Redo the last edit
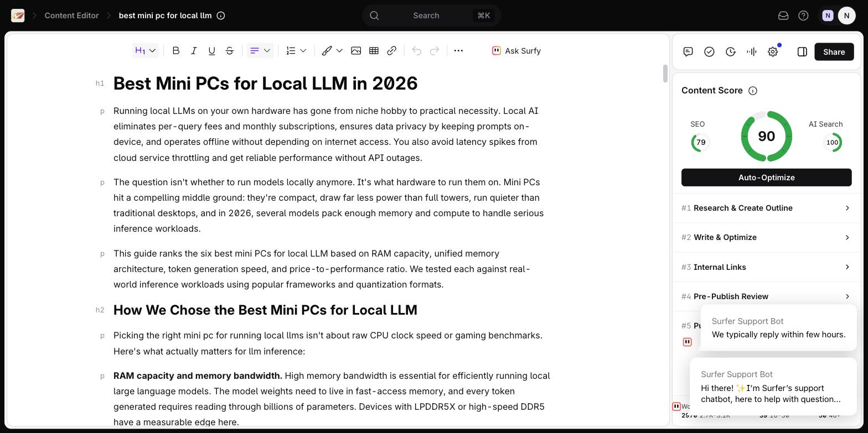Viewport: 868px width, 433px height. (435, 50)
